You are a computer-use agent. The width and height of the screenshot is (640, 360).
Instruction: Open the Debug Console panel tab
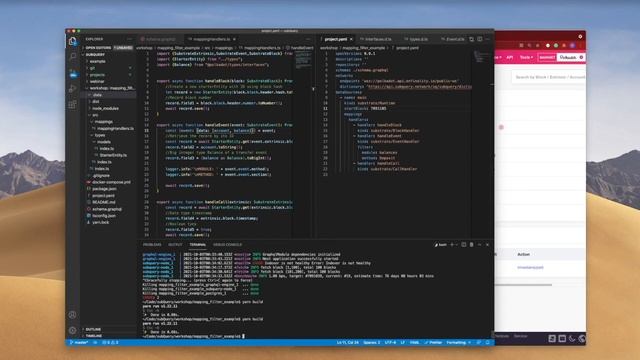click(x=227, y=244)
